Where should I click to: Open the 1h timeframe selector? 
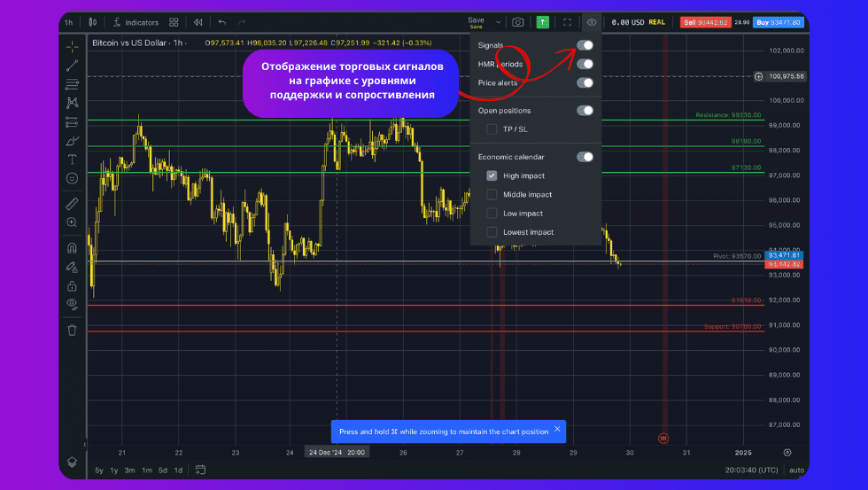click(x=69, y=22)
